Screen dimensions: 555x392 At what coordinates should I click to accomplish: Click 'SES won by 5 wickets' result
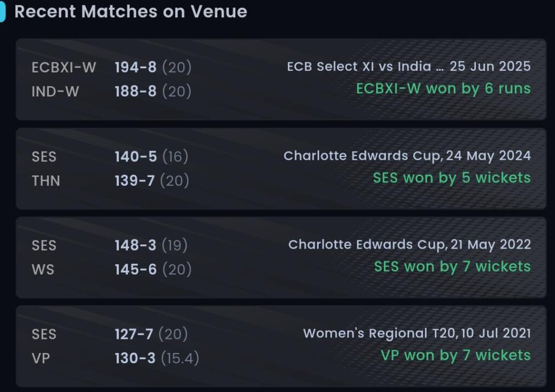pyautogui.click(x=451, y=178)
